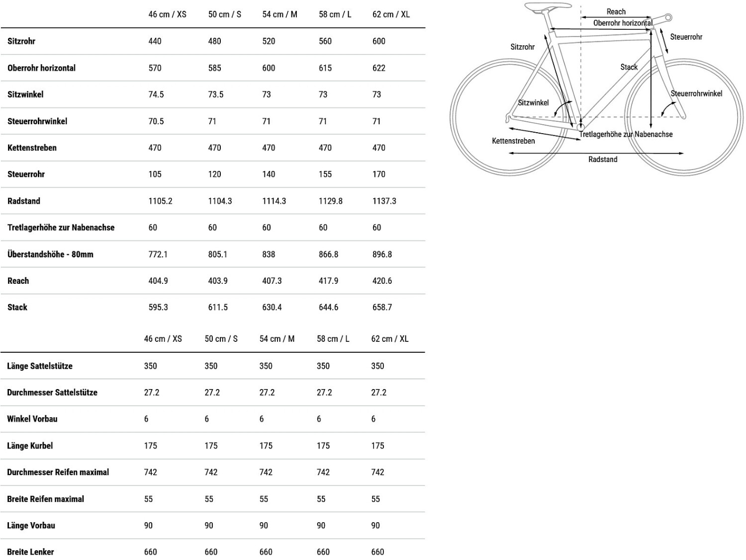Select the Durchmesser Reifen maximal row label

(58, 473)
